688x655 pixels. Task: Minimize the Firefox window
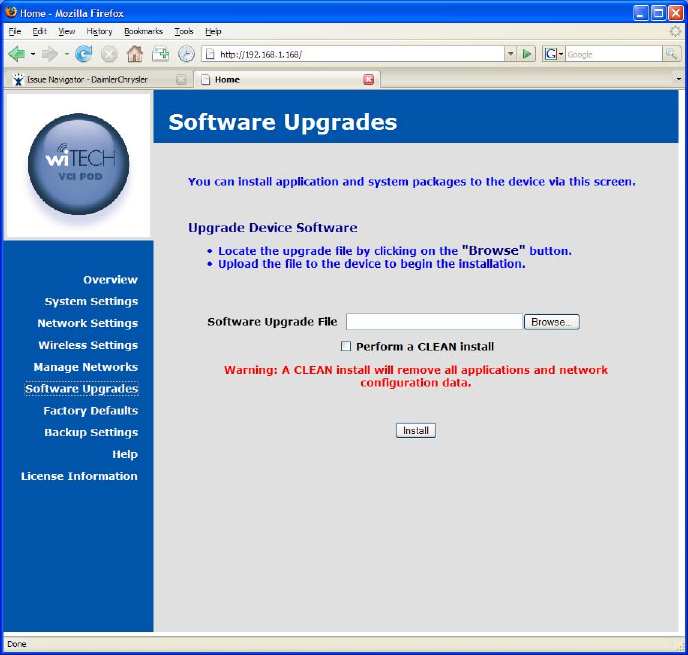pyautogui.click(x=641, y=13)
